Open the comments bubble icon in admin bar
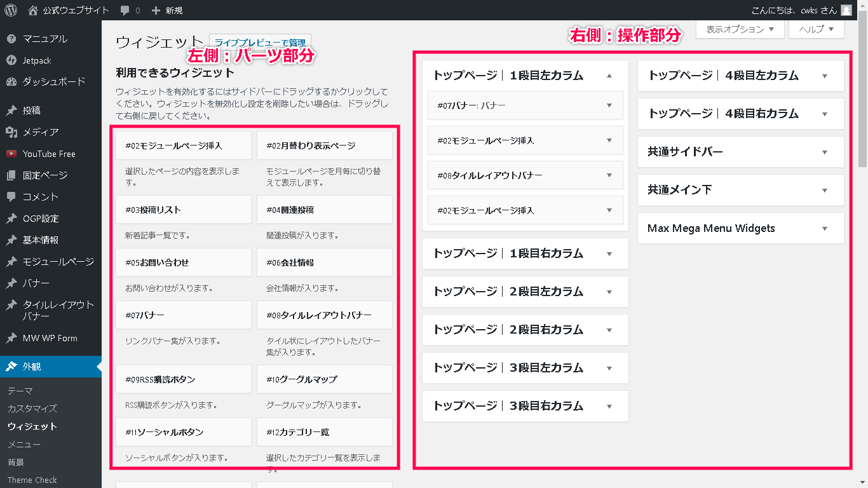The width and height of the screenshot is (868, 488). (x=125, y=11)
